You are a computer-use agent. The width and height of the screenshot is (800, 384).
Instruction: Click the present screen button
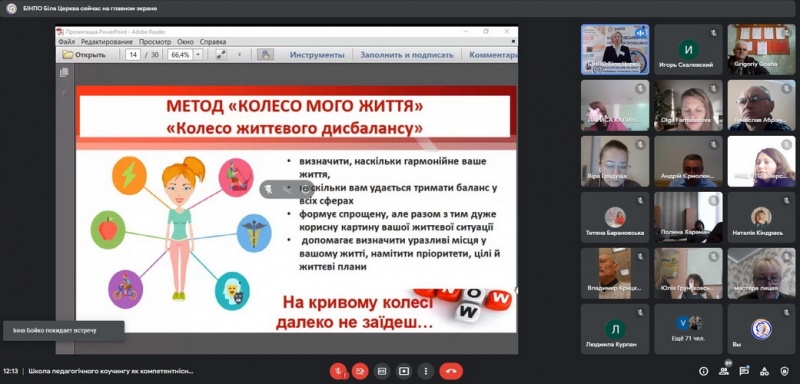(404, 371)
